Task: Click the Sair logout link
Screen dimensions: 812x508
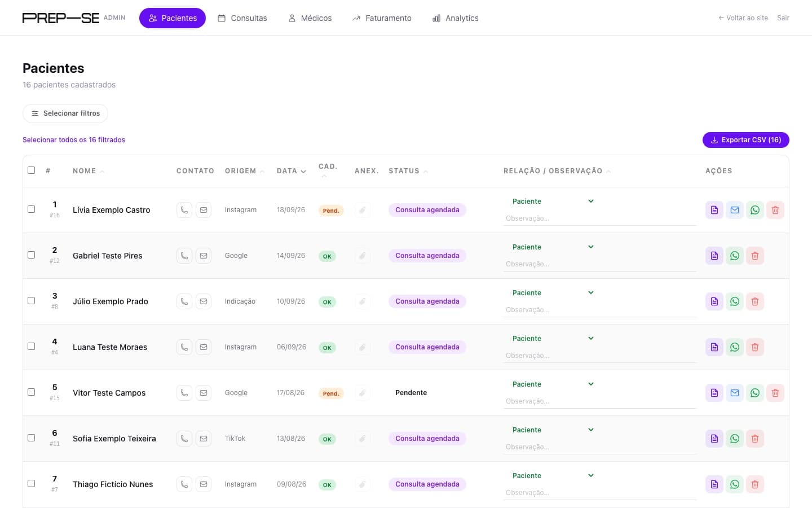Action: (x=783, y=18)
